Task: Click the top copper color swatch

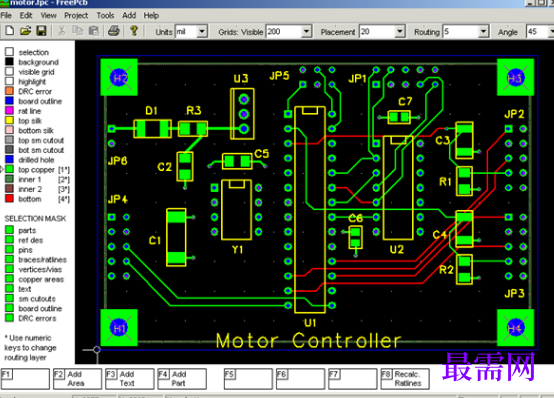Action: [9, 169]
